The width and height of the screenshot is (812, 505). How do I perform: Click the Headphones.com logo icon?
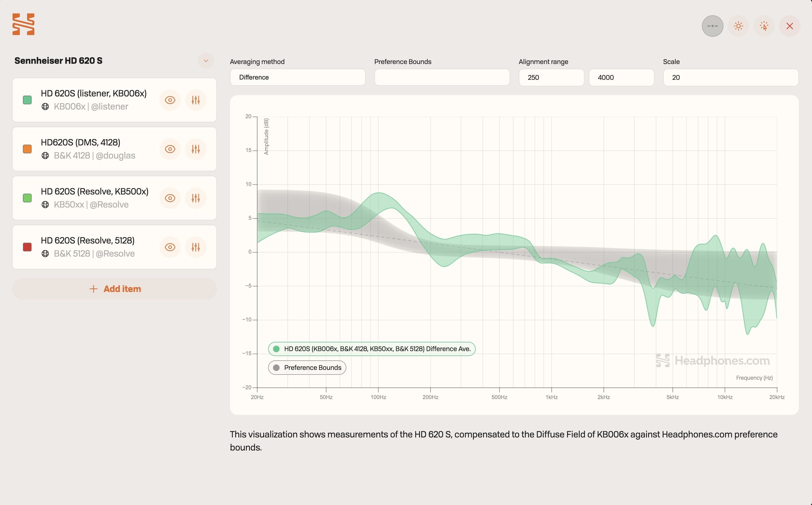[23, 24]
